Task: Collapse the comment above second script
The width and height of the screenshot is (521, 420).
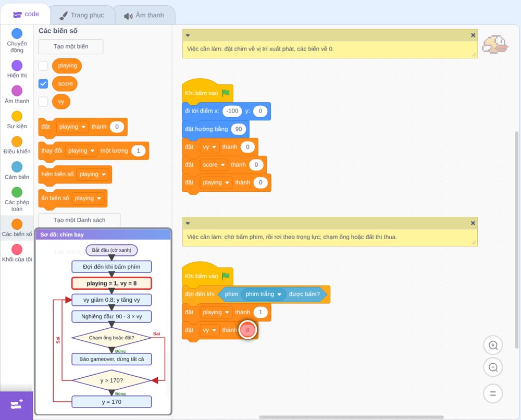Action: [x=188, y=224]
